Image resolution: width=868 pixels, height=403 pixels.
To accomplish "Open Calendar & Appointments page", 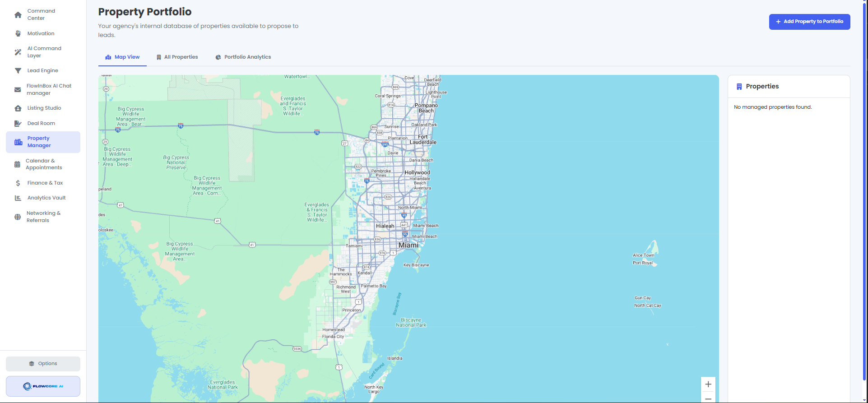I will 43,164.
